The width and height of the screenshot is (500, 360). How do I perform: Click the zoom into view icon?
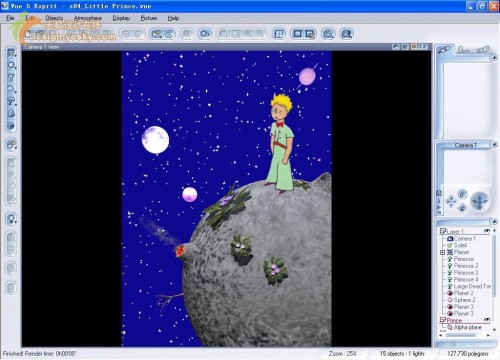tap(328, 34)
